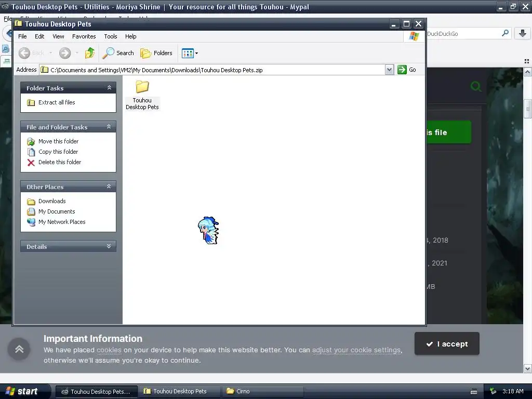Open the Address bar dropdown
The width and height of the screenshot is (532, 399).
[x=389, y=70]
